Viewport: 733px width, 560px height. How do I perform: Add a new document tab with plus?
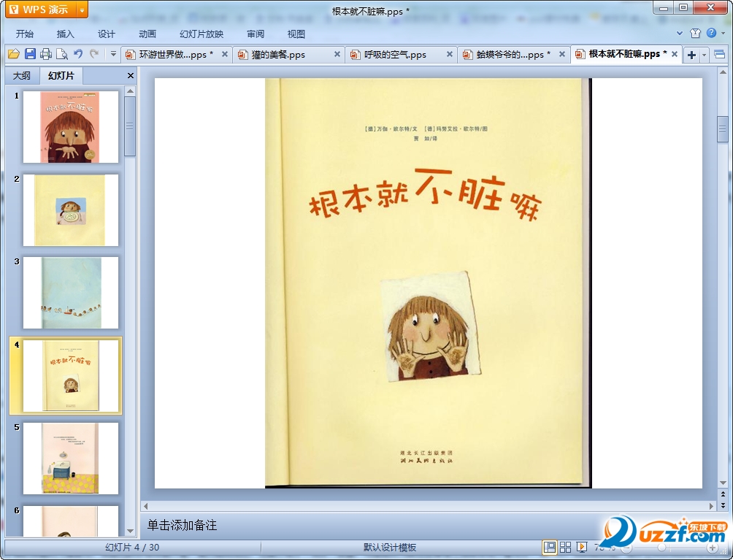pos(691,55)
